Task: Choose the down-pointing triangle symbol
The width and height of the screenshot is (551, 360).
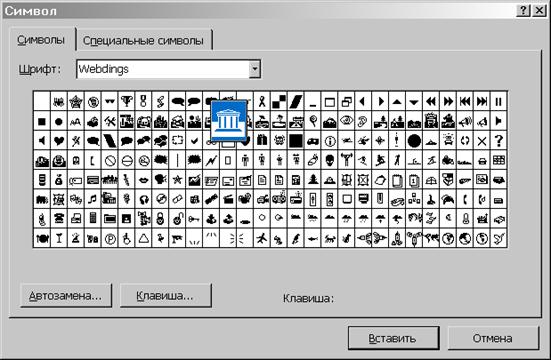Action: [414, 102]
